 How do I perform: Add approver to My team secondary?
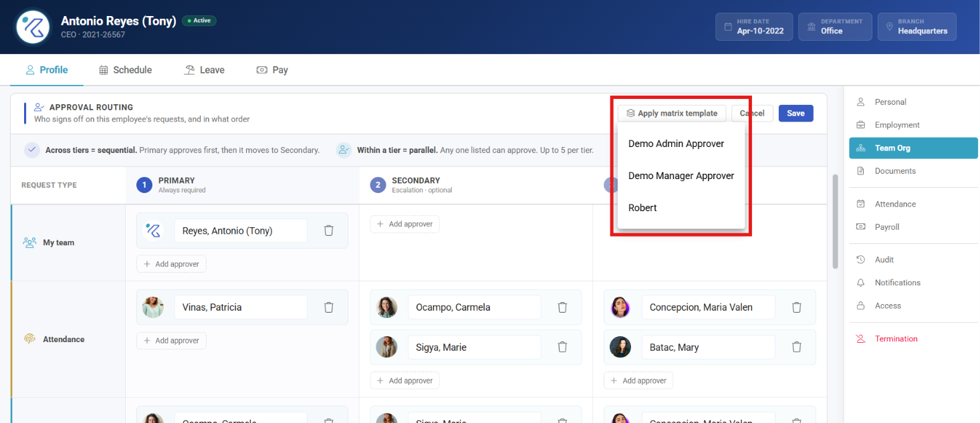(405, 225)
